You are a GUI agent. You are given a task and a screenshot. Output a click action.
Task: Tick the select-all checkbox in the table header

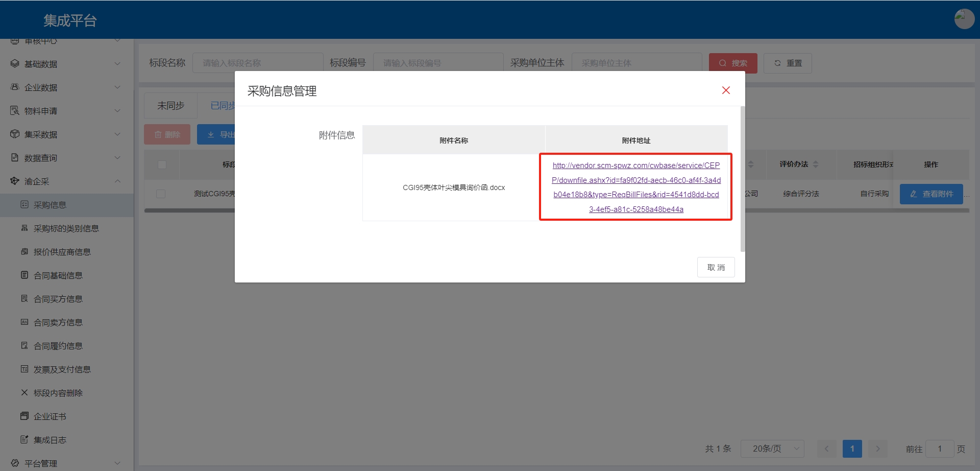(162, 164)
